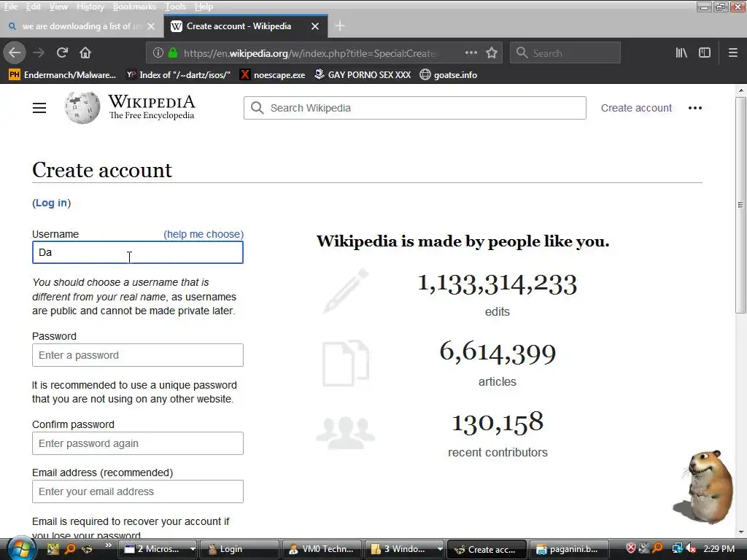Click the Search Wikipedia field
The width and height of the screenshot is (747, 560).
415,108
